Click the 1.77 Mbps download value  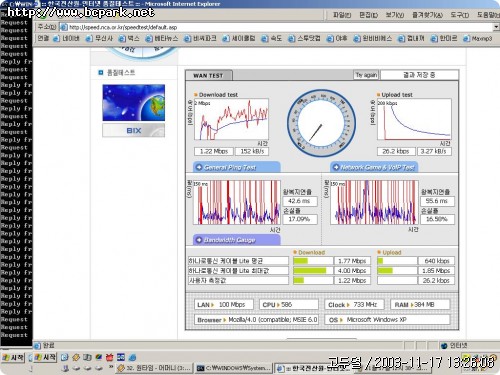pos(352,261)
